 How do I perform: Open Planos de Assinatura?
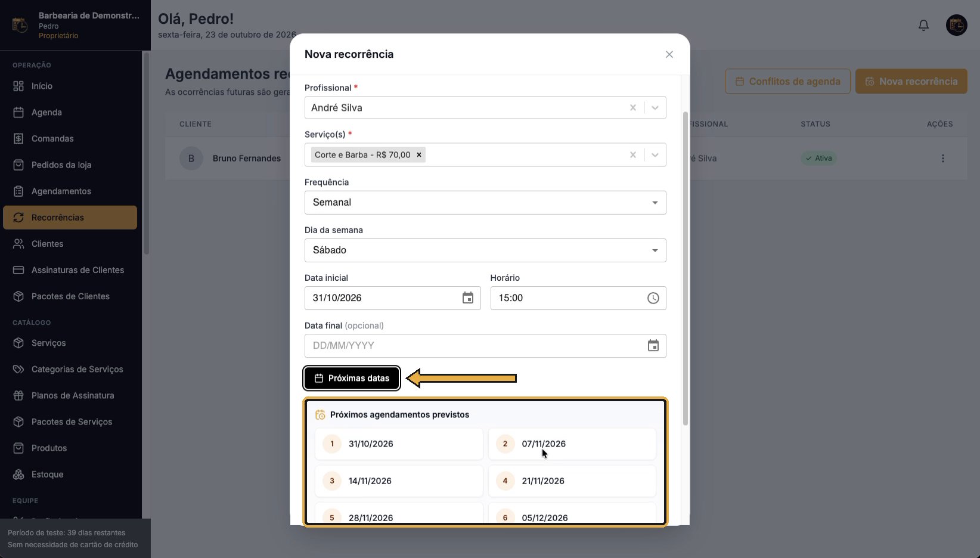coord(70,395)
